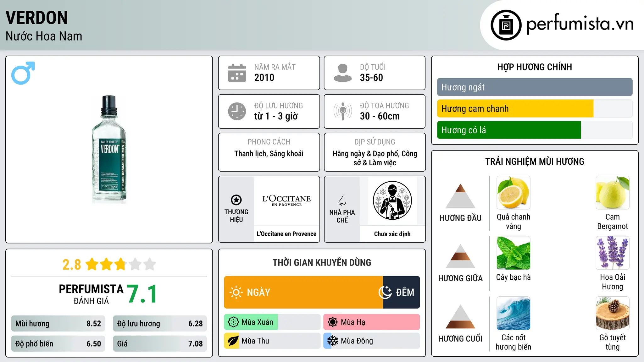
Task: Click the sillage icon beside Độ toả hương
Action: pyautogui.click(x=343, y=111)
